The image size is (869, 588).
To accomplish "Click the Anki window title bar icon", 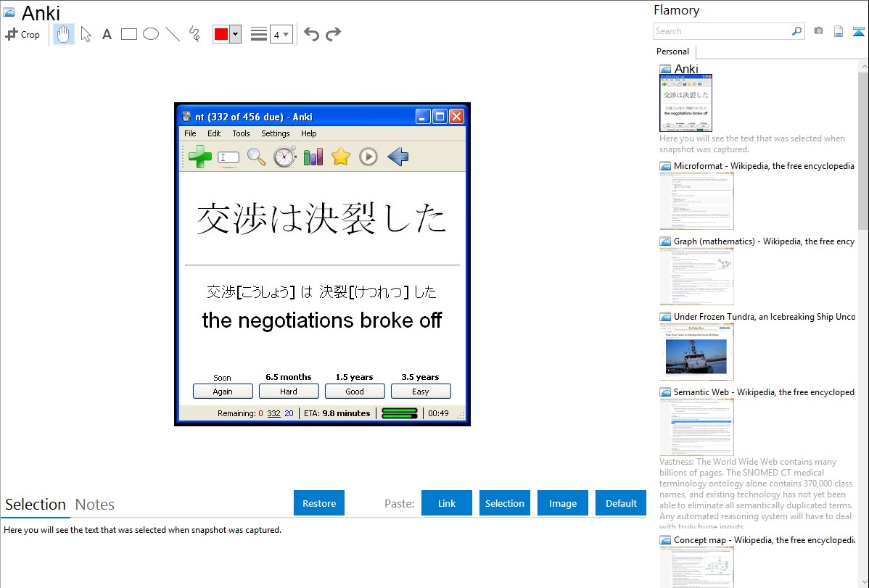I will (x=186, y=117).
